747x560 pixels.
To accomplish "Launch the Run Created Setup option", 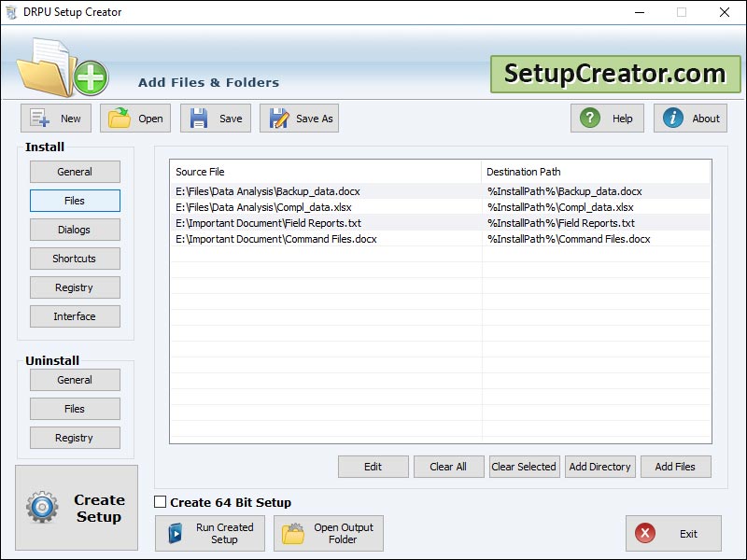I will click(x=209, y=533).
